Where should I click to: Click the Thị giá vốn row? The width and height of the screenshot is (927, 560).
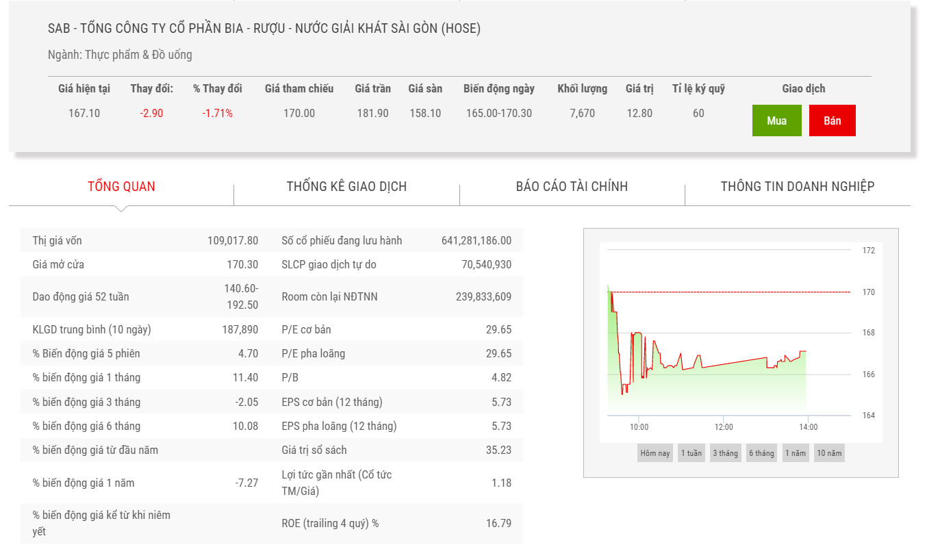point(145,240)
